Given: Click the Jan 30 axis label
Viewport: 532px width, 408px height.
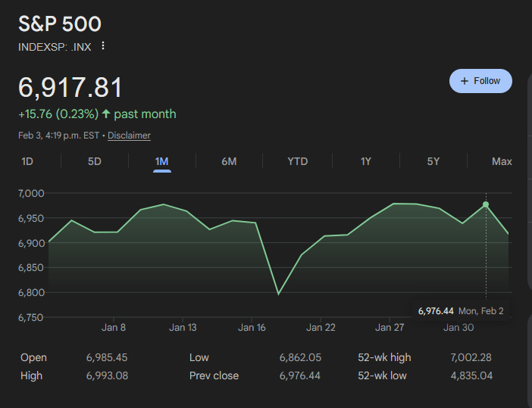Looking at the screenshot, I should (458, 328).
